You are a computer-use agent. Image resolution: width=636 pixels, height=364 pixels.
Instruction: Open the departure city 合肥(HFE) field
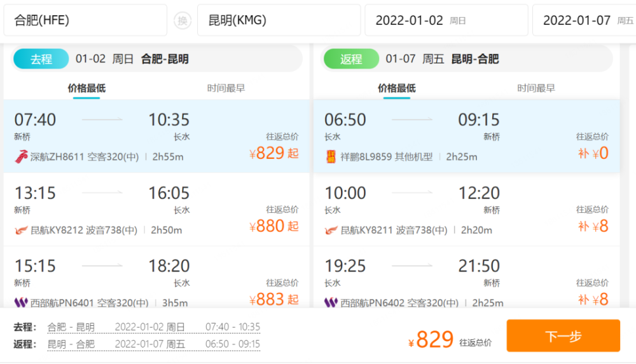click(85, 20)
